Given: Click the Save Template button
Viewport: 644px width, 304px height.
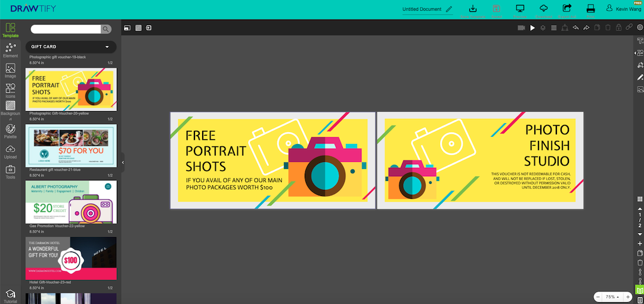Looking at the screenshot, I should (473, 11).
